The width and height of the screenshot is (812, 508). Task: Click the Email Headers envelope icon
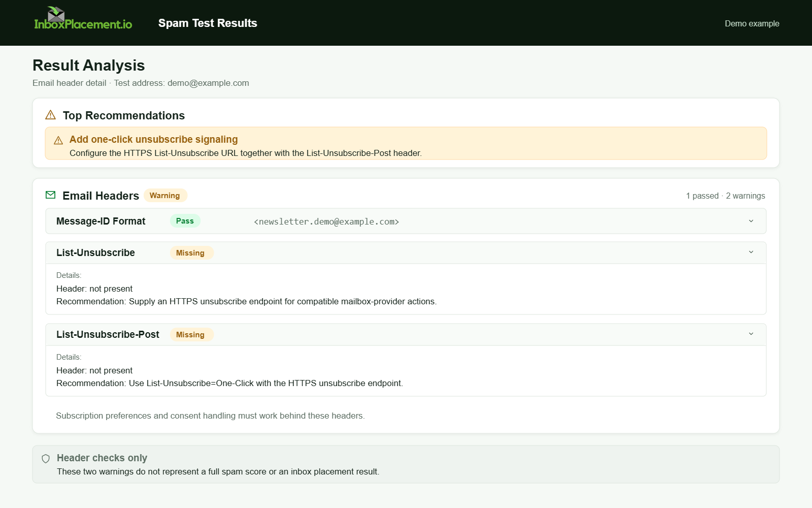click(x=50, y=195)
